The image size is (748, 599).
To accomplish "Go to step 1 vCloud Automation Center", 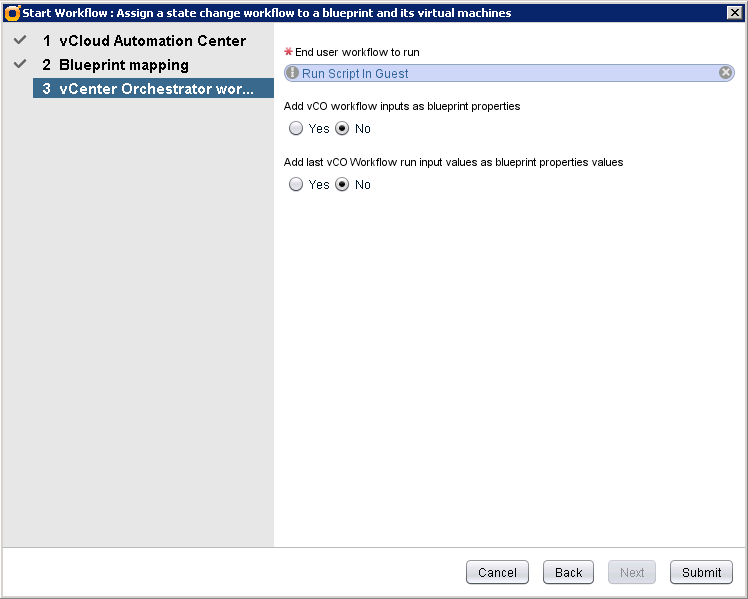I will 144,41.
